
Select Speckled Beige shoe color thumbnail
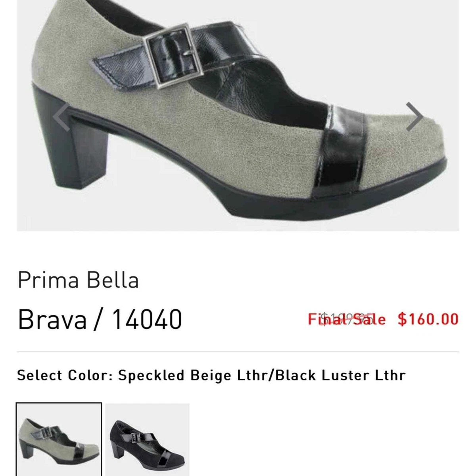(59, 440)
